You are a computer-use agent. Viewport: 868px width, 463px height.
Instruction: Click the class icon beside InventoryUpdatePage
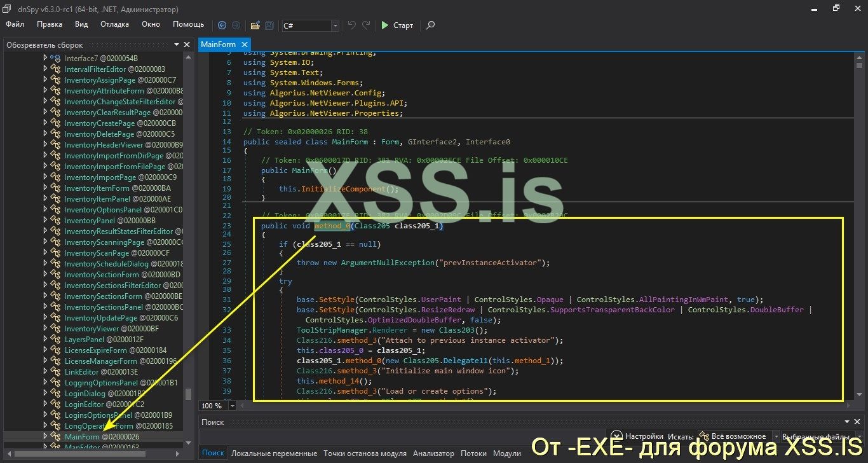coord(56,318)
